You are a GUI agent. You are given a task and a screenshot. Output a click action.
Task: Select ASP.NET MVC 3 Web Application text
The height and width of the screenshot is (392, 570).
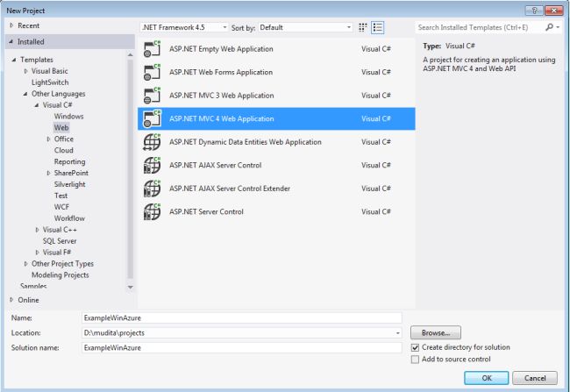point(221,96)
